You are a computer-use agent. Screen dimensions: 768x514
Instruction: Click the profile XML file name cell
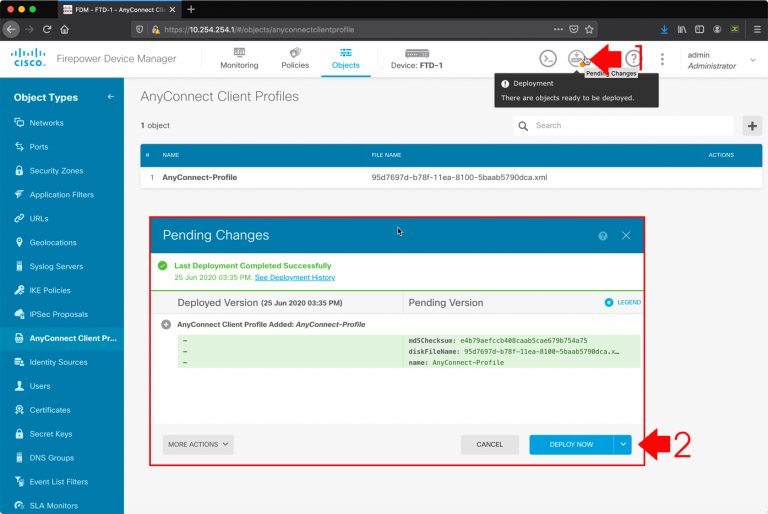[x=459, y=177]
